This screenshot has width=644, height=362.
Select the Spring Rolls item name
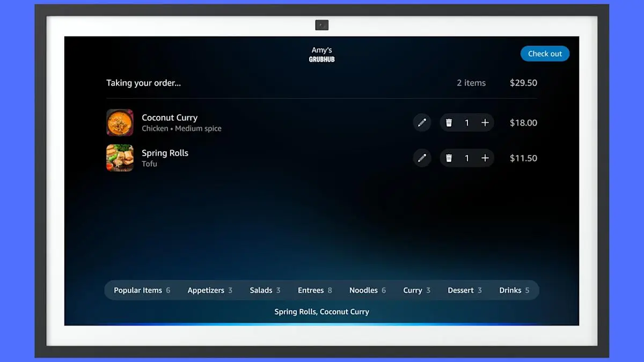point(165,153)
